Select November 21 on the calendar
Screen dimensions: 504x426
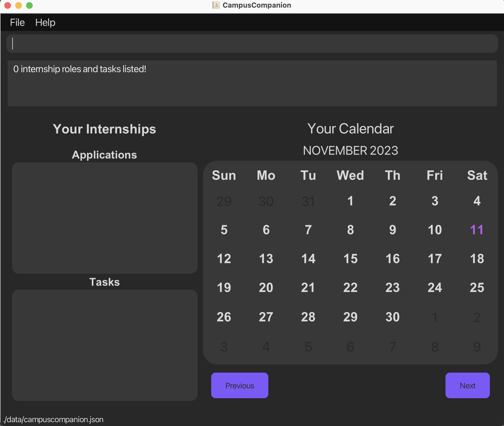coord(308,288)
